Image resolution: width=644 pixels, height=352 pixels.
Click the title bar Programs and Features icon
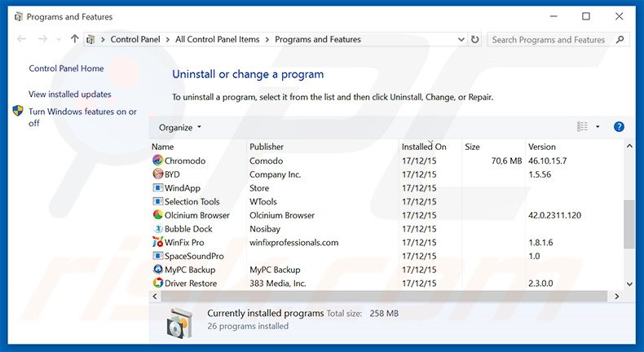click(18, 17)
